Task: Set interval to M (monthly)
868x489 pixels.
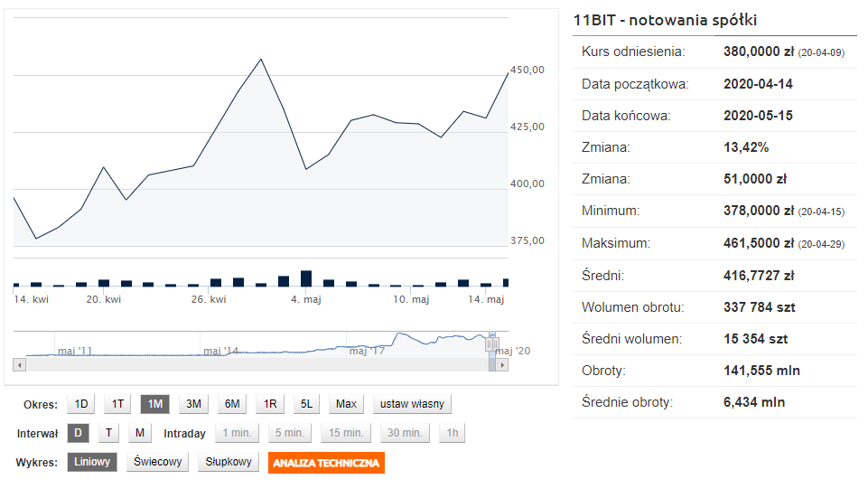Action: (x=139, y=433)
